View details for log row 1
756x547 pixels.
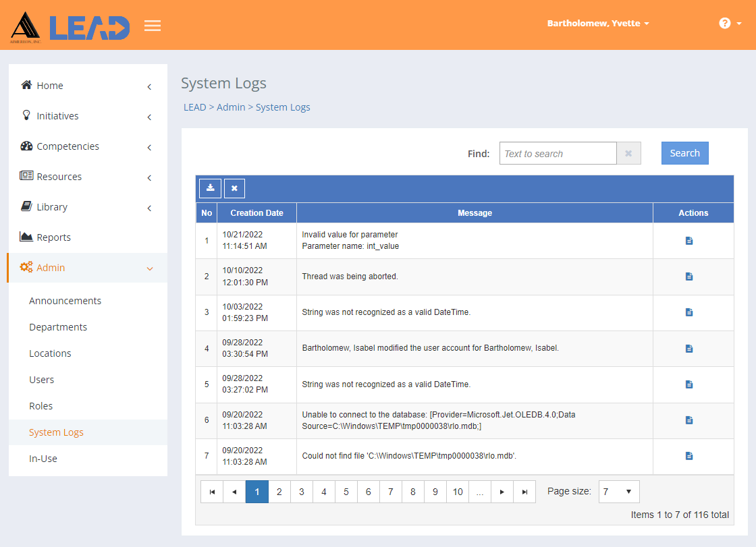click(689, 241)
